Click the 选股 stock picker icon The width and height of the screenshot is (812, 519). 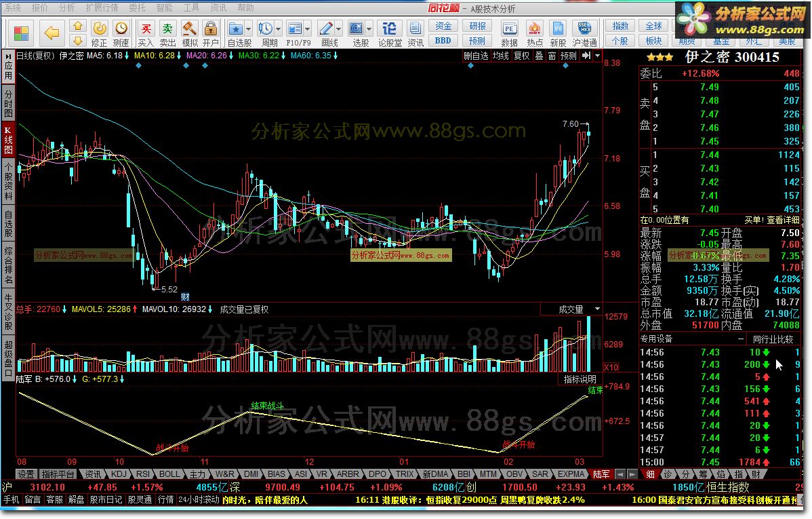pyautogui.click(x=357, y=34)
